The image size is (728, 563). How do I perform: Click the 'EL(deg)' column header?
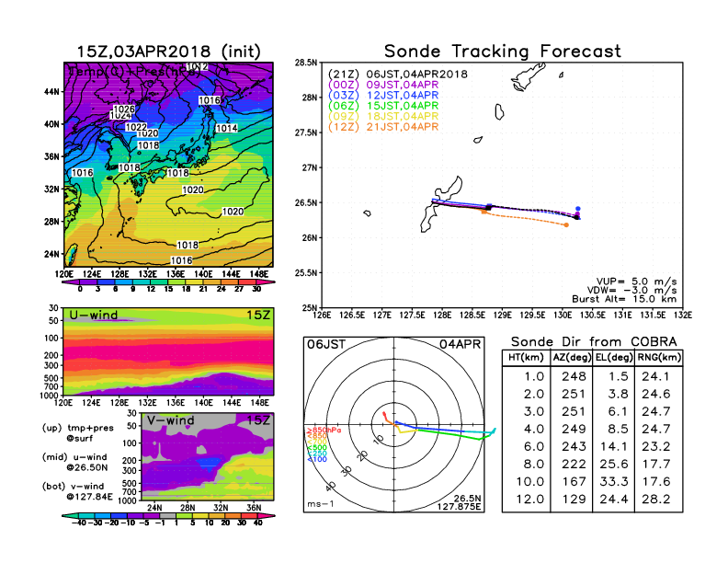614,358
